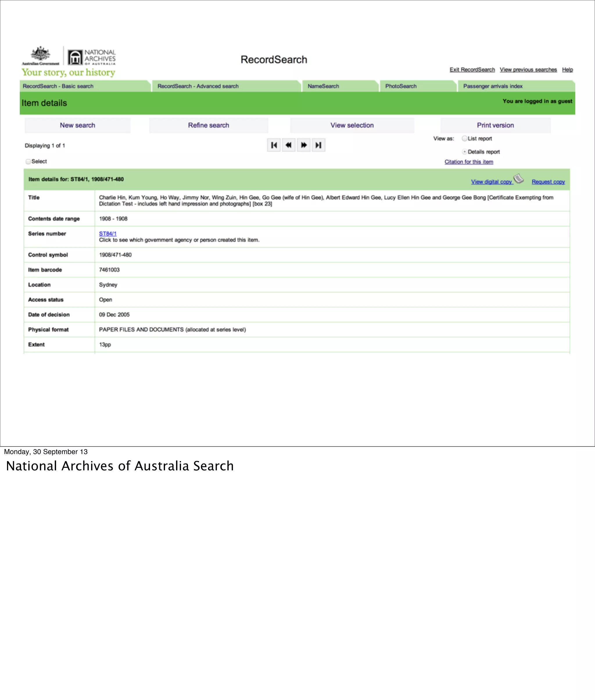The height and width of the screenshot is (700, 595).
Task: Click the PAPER FILES AND DOCUMENTS physical format text
Action: (x=172, y=329)
